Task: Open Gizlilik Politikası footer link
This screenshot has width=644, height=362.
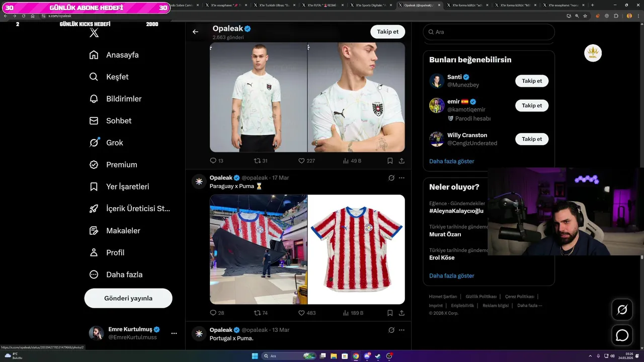Action: point(481,297)
